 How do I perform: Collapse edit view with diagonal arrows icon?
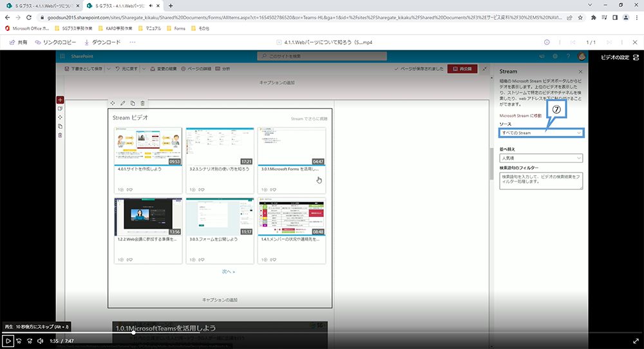(x=485, y=69)
